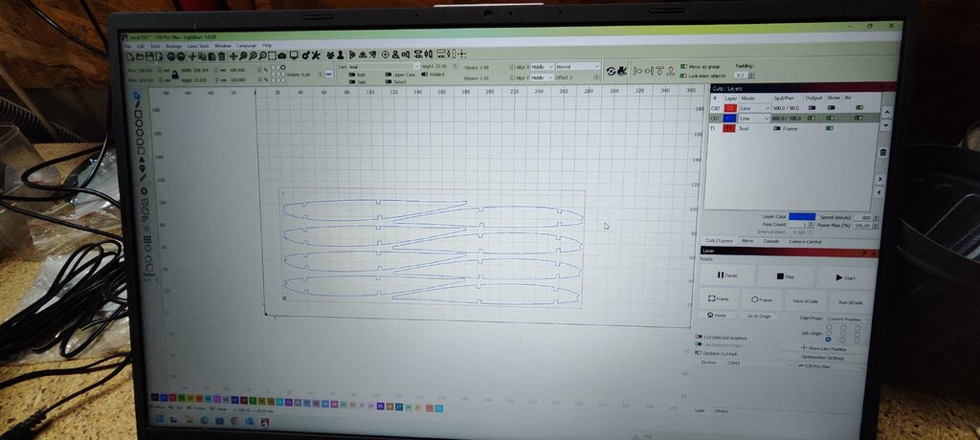Toggle Show switch for layer C02
Image resolution: width=980 pixels, height=440 pixels.
click(x=832, y=108)
